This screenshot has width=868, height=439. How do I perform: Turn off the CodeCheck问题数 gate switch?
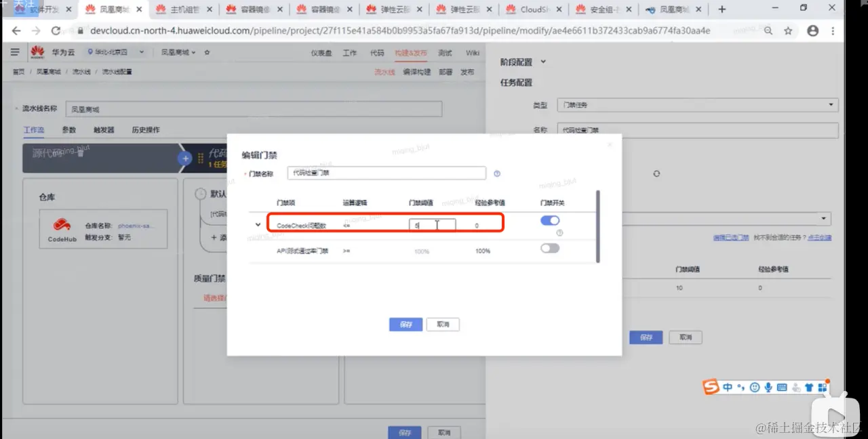[550, 220]
